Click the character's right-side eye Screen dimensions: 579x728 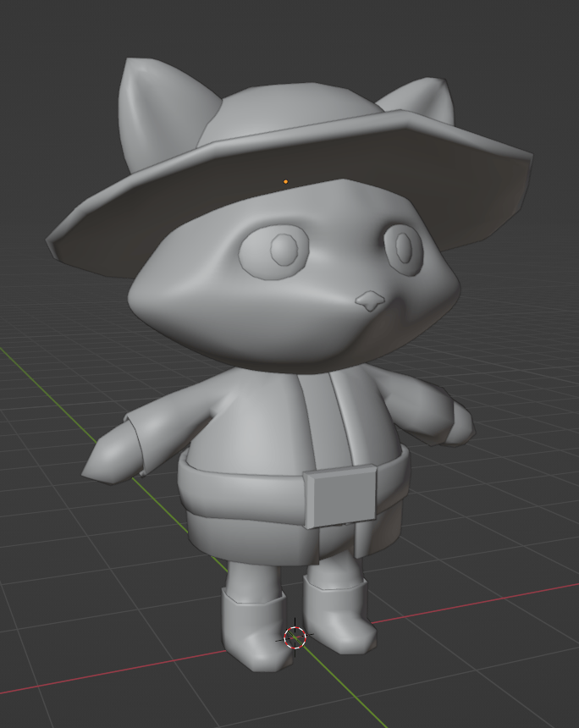(x=405, y=246)
